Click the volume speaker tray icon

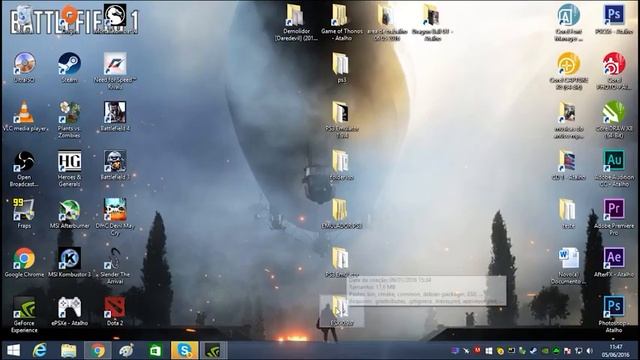[590, 351]
